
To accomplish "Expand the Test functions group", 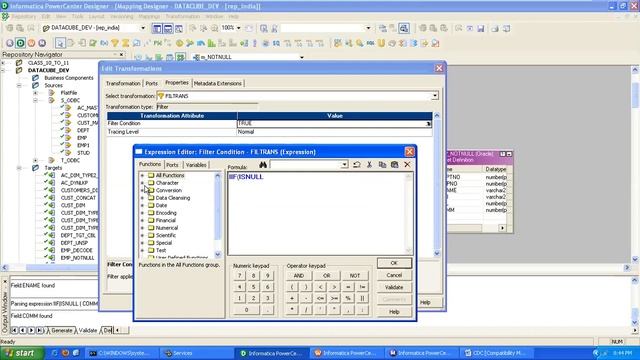I will tap(142, 250).
